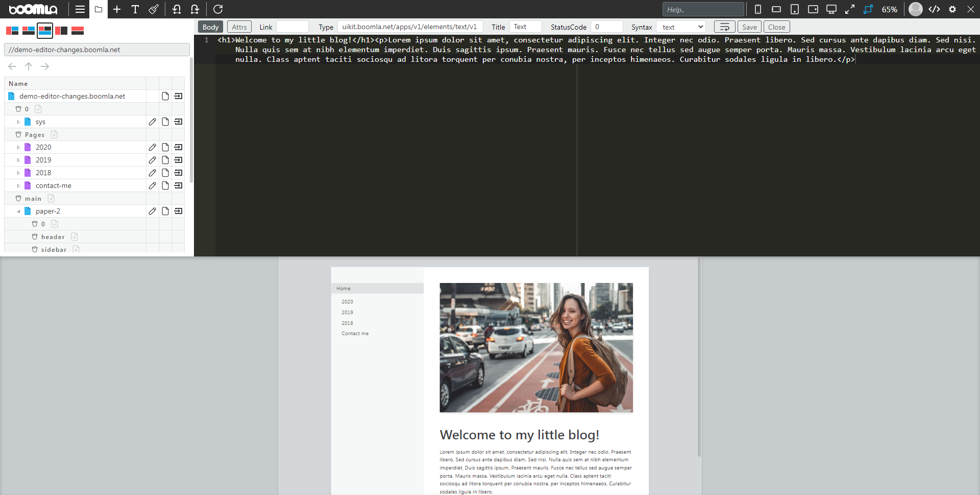The height and width of the screenshot is (495, 980).
Task: Toggle fullscreen preview with the expand arrows
Action: tap(849, 9)
